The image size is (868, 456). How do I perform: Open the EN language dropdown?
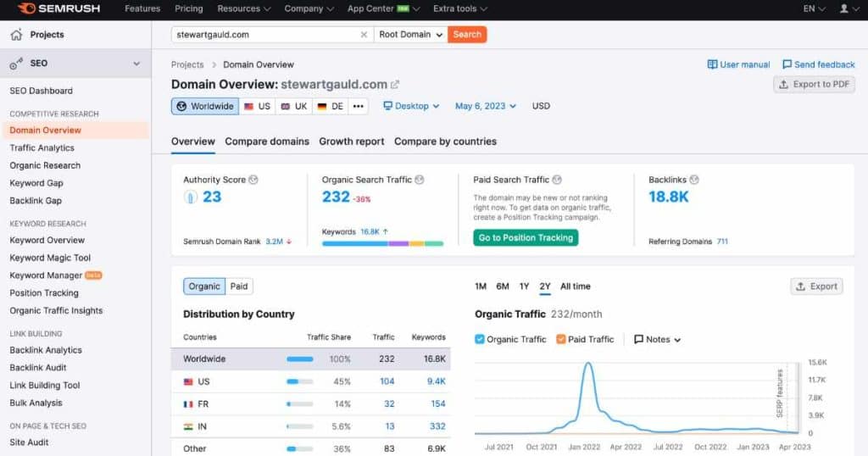(x=814, y=8)
